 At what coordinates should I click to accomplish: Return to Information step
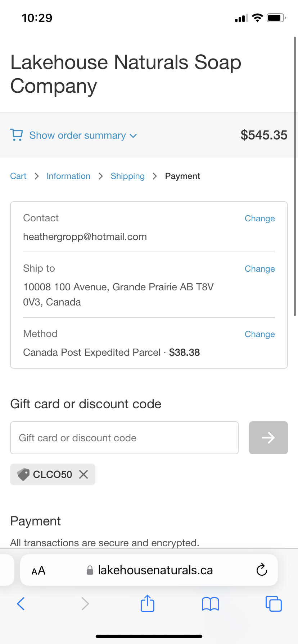tap(68, 176)
